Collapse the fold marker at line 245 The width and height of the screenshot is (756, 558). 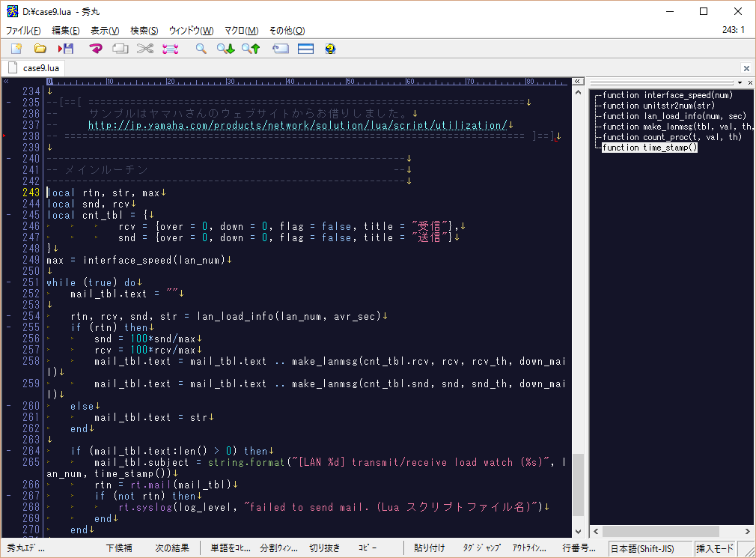(x=8, y=215)
